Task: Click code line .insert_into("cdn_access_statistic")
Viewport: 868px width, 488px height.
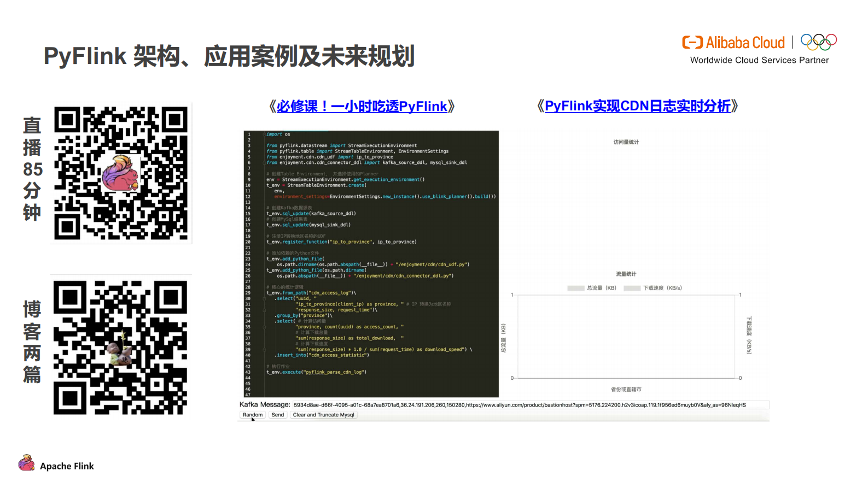Action: pos(322,355)
